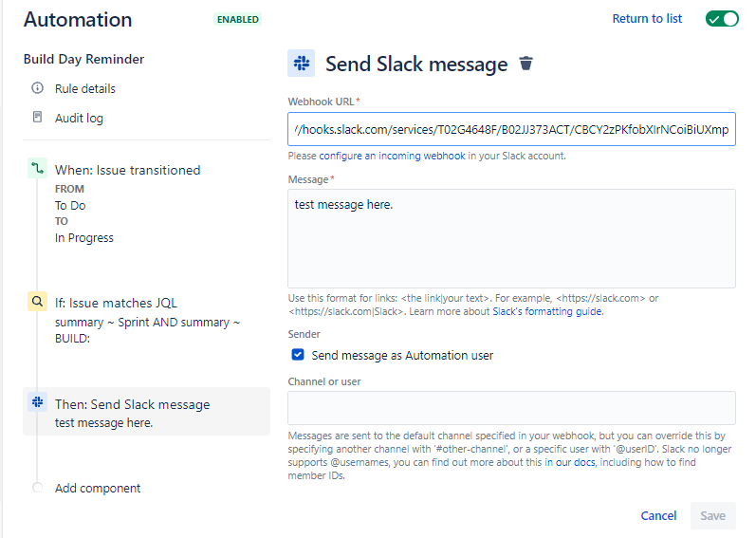The width and height of the screenshot is (756, 538).
Task: Click Slack icon in Then action step
Action: pos(37,402)
